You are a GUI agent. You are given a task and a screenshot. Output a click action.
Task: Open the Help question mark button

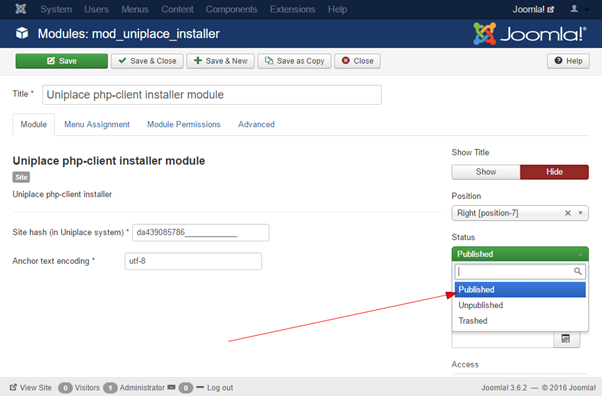click(x=568, y=61)
